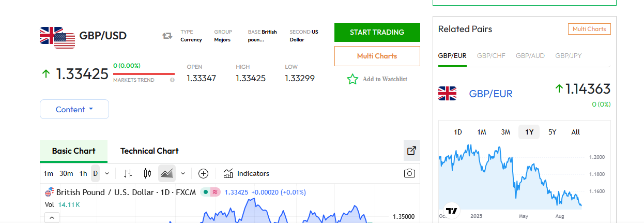This screenshot has width=644, height=223.
Task: Click the market trend info icon
Action: click(x=172, y=80)
